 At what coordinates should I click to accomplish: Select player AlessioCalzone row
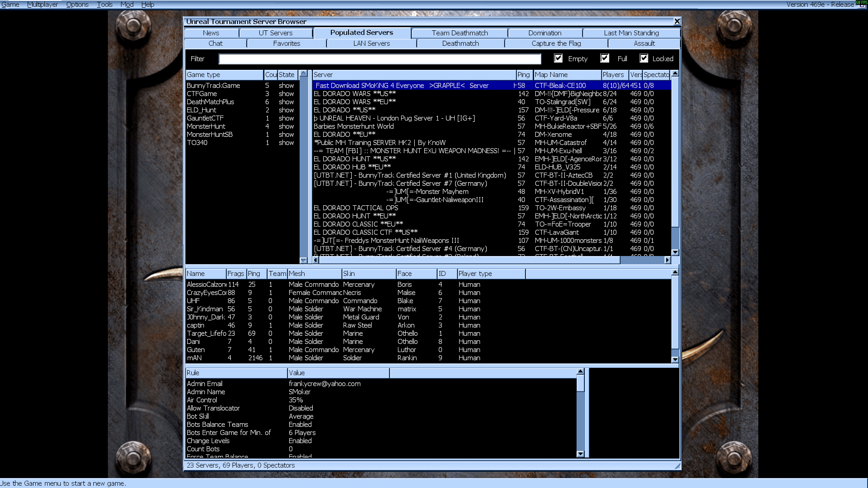click(428, 285)
